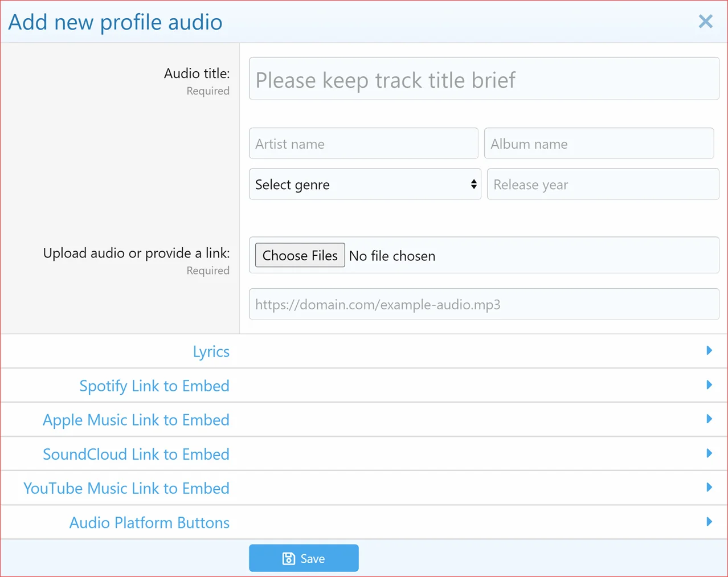This screenshot has height=577, width=728.
Task: Click the arrow icon for Apple Music
Action: pyautogui.click(x=709, y=419)
